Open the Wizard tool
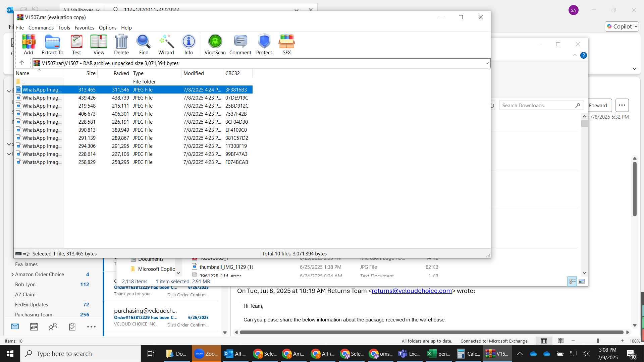 (166, 44)
